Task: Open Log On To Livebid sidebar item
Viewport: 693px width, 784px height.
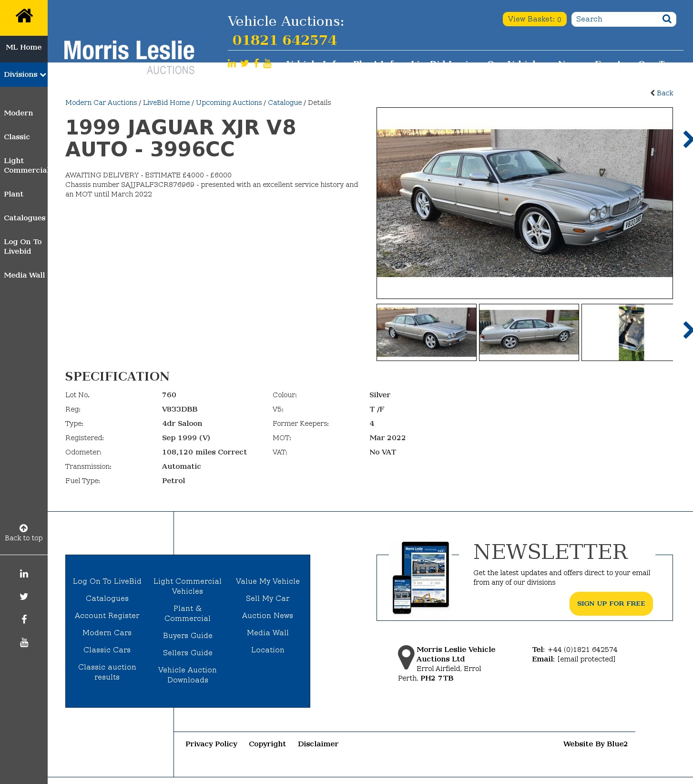Action: (23, 247)
